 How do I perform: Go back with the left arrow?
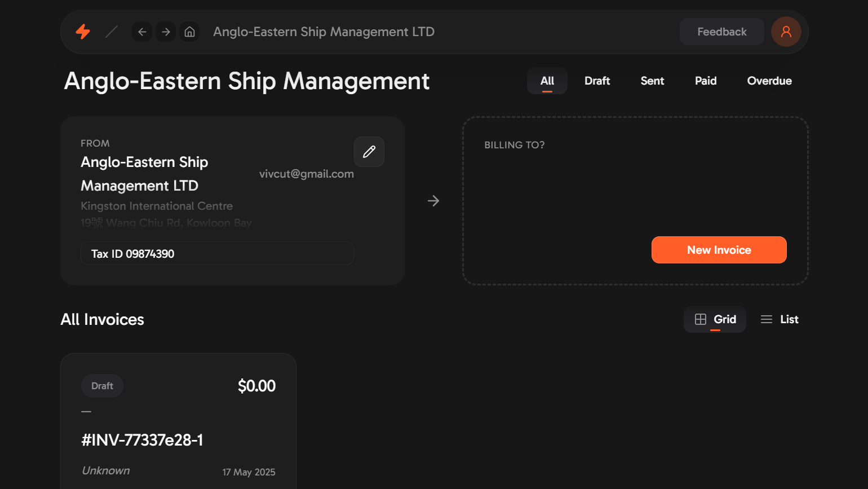(142, 32)
